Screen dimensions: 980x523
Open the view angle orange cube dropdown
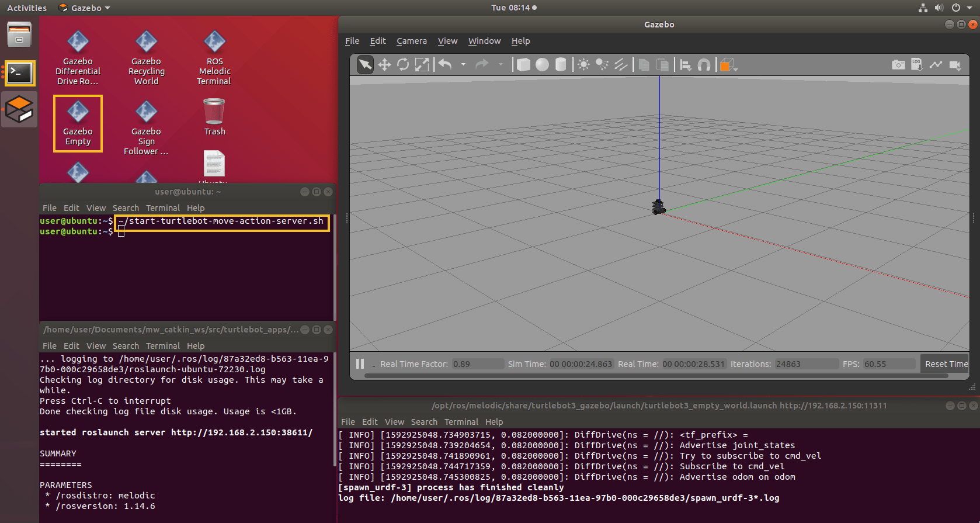coord(728,65)
